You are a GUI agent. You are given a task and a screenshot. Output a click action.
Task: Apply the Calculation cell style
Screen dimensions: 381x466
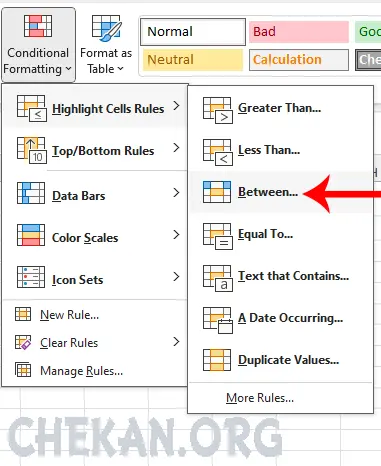coord(299,60)
